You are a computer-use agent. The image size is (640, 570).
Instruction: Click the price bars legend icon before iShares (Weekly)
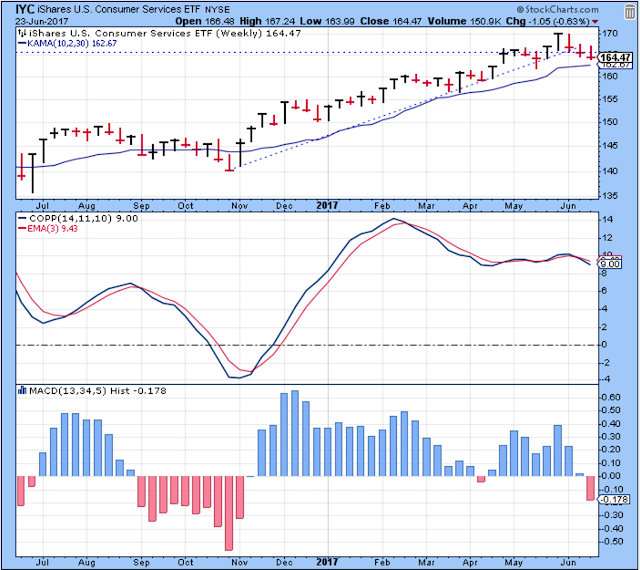[x=22, y=33]
